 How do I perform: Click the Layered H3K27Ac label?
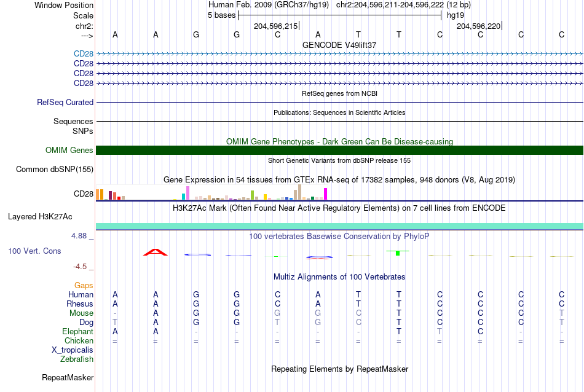[40, 217]
